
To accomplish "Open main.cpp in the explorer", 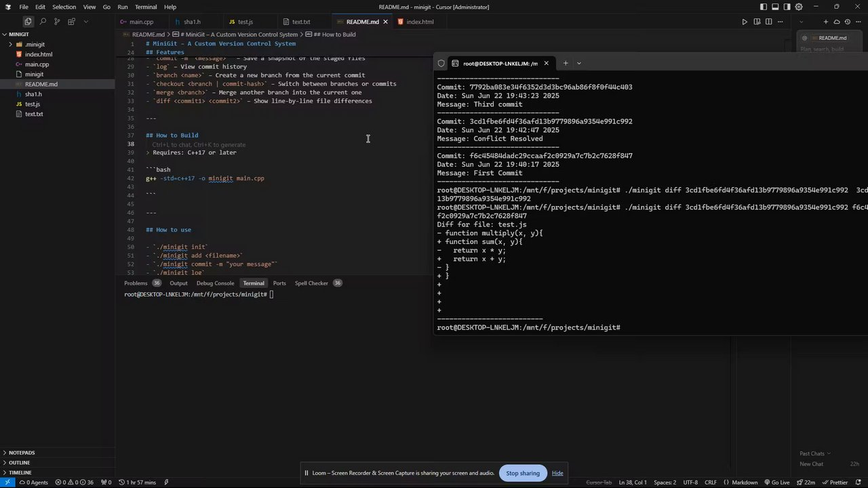I will [x=58, y=64].
